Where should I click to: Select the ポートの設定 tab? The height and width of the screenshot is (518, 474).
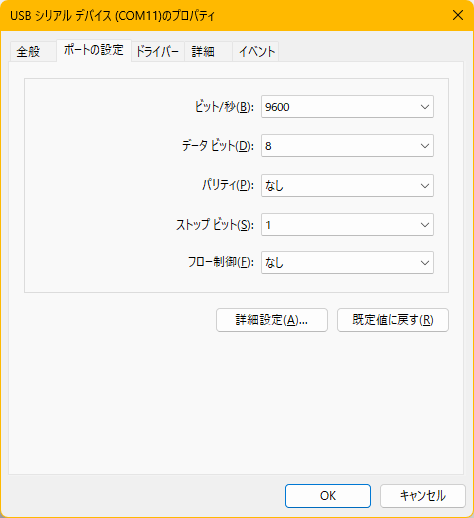[94, 50]
